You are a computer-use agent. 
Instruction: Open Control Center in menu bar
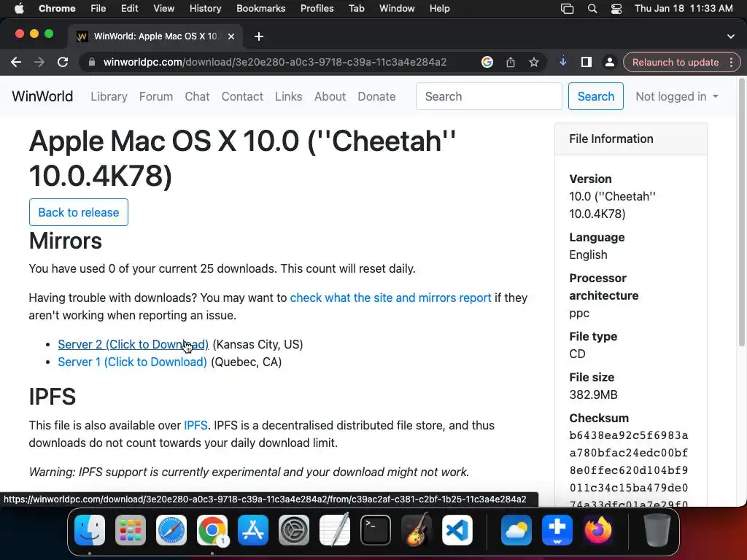click(616, 9)
